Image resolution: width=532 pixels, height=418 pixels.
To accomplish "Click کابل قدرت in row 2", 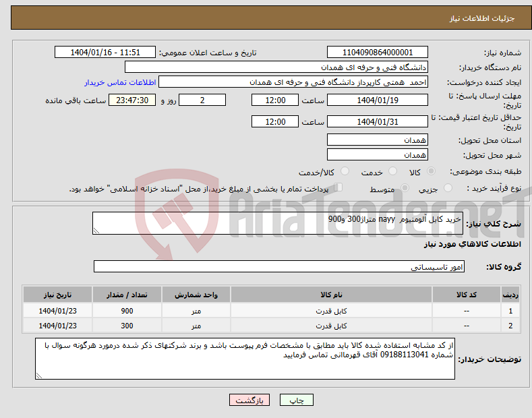I will coord(331,326).
